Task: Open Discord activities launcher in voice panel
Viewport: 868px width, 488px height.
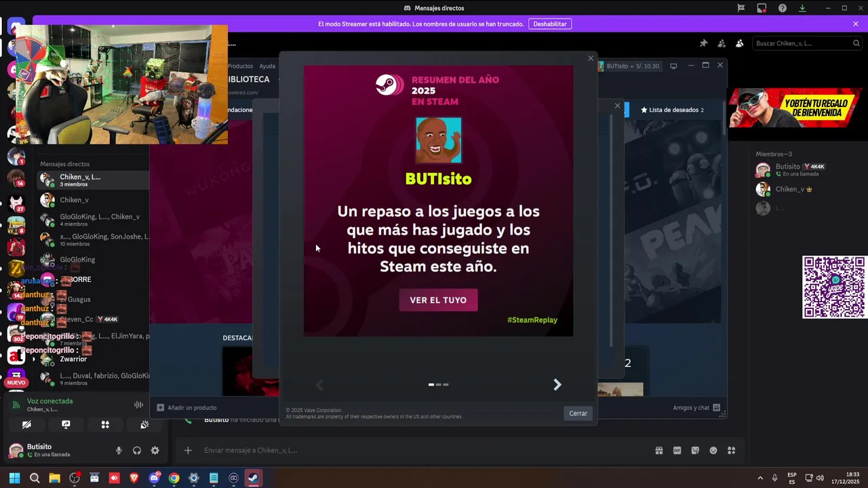Action: coord(105,424)
